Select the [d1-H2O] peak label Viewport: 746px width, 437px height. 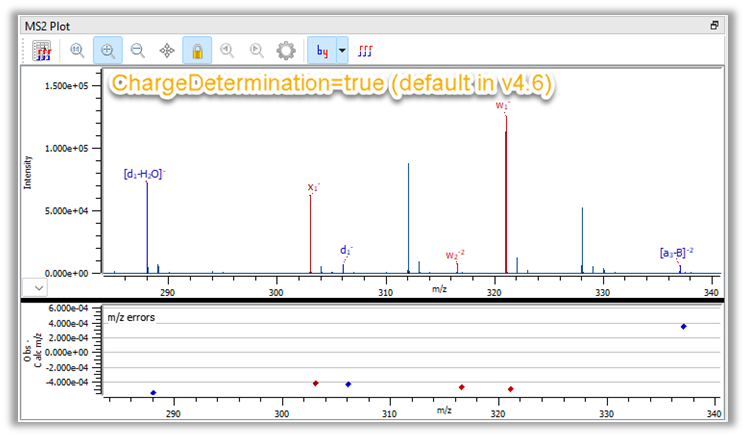coord(144,174)
